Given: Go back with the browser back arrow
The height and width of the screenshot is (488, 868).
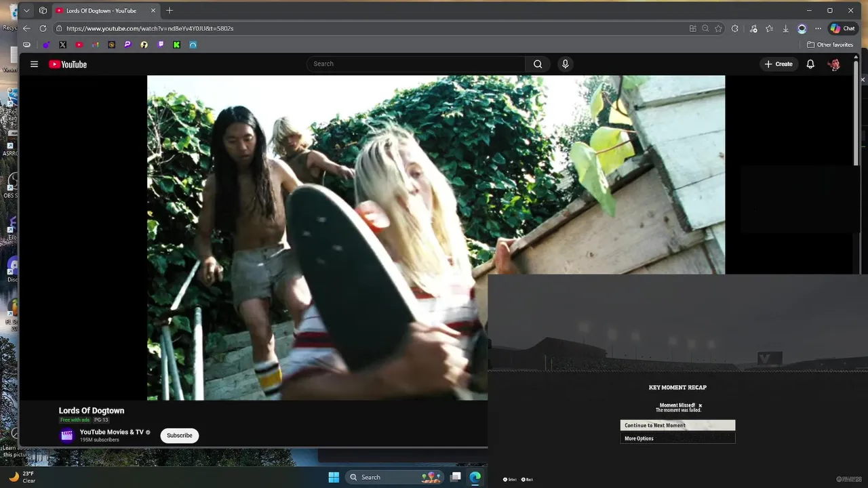Looking at the screenshot, I should tap(26, 28).
